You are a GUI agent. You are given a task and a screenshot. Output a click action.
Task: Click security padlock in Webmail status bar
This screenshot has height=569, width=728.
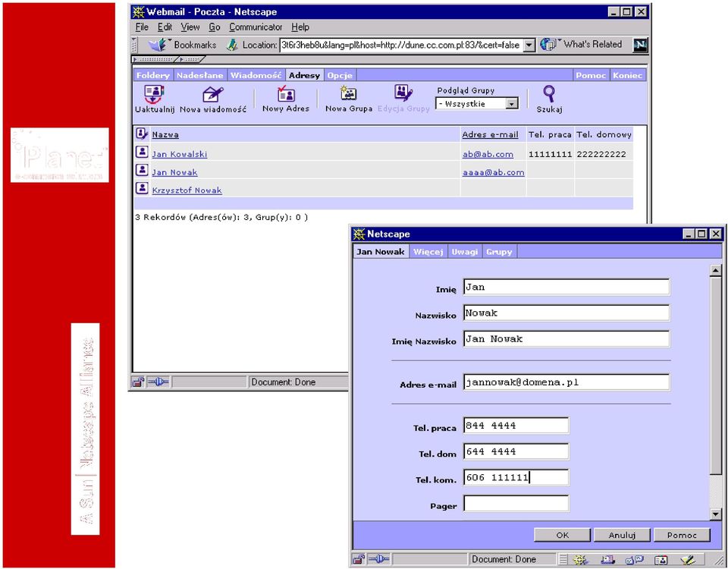(138, 382)
